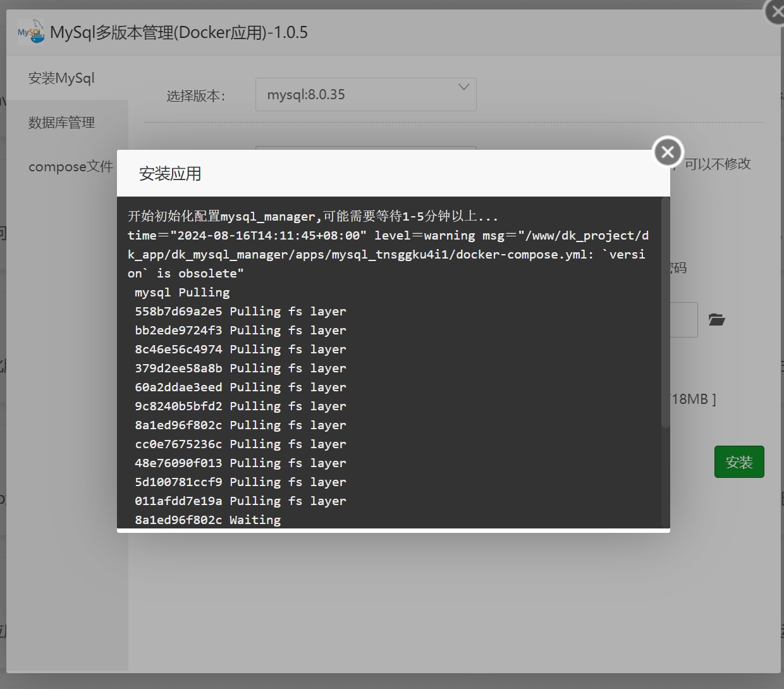Click the log line starting 379d2ee58a8b
Viewport: 784px width, 689px height.
(240, 368)
